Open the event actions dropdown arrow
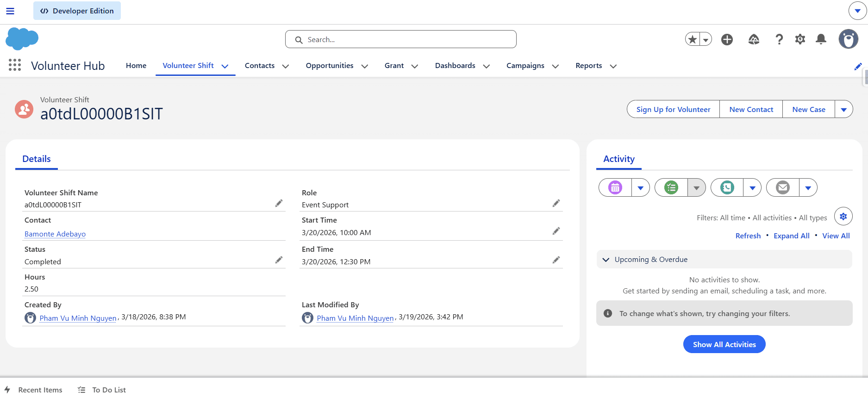868x398 pixels. [641, 187]
